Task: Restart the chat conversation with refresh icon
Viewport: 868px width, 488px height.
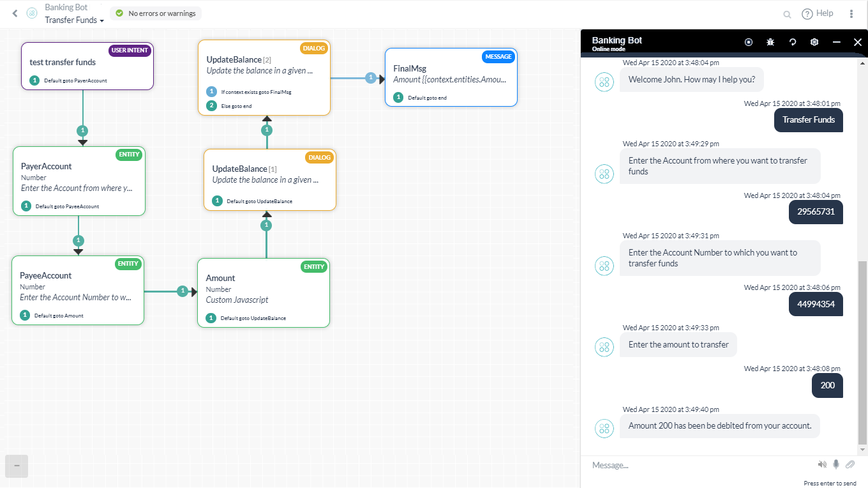Action: click(792, 42)
